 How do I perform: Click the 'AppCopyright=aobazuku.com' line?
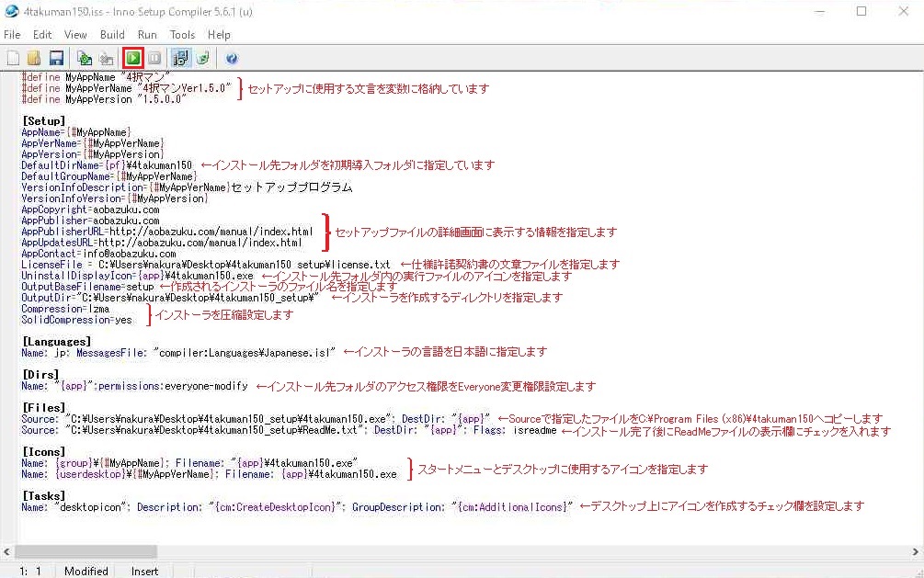(90, 210)
